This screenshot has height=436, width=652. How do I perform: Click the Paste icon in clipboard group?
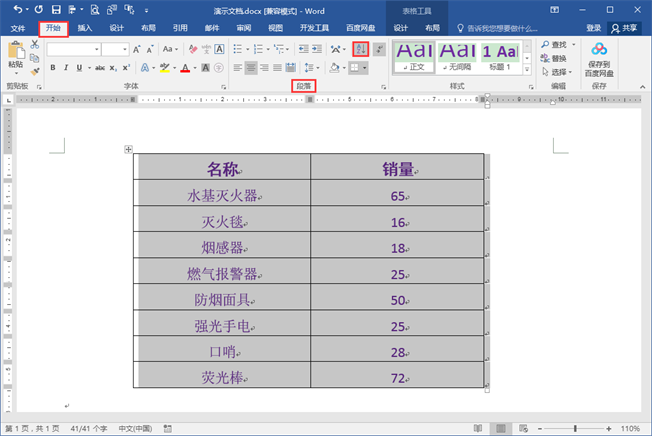click(15, 53)
